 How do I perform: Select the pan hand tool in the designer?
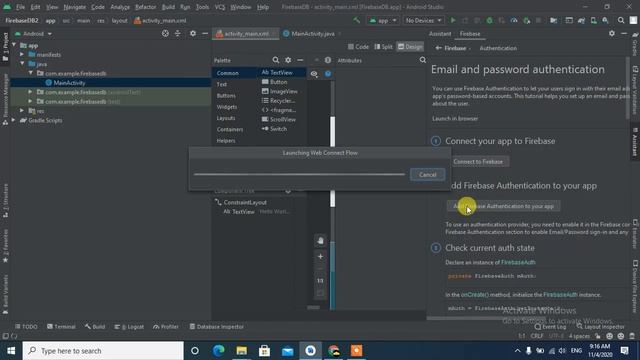coord(320,241)
